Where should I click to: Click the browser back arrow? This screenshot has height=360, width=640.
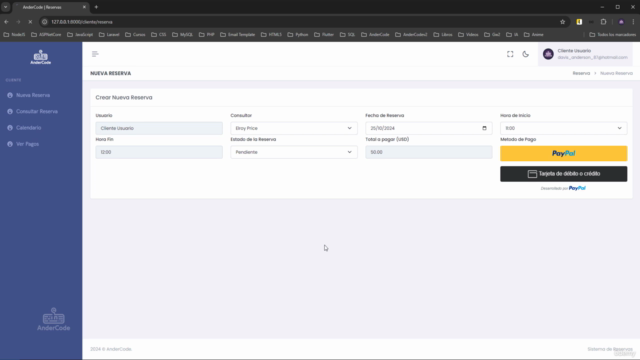(x=6, y=22)
